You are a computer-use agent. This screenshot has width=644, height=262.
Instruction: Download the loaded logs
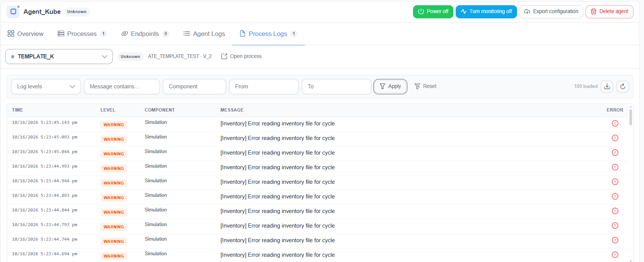[x=607, y=86]
